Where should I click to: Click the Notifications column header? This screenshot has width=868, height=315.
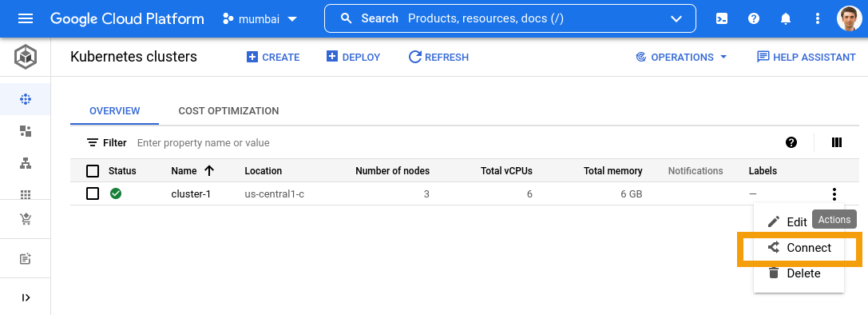(x=696, y=171)
